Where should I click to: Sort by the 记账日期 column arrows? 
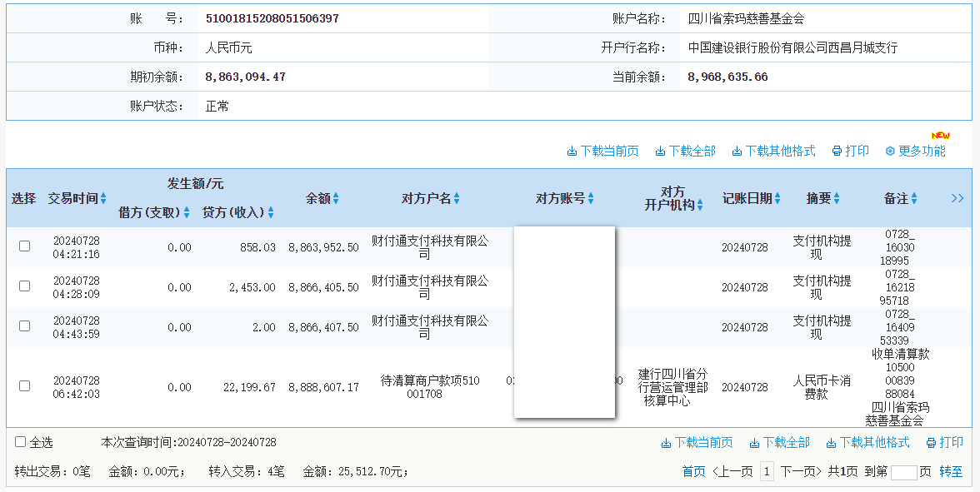pos(777,198)
